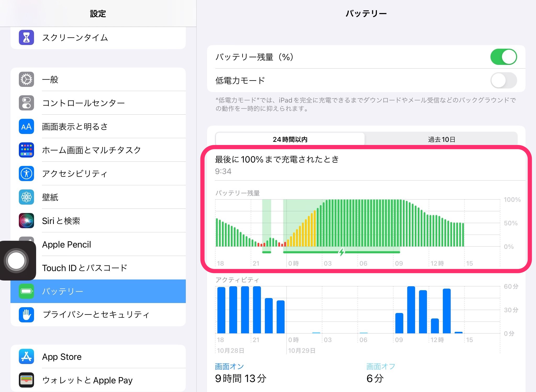Tap the Wallpaper flower icon
This screenshot has height=392, width=536.
pyautogui.click(x=26, y=197)
